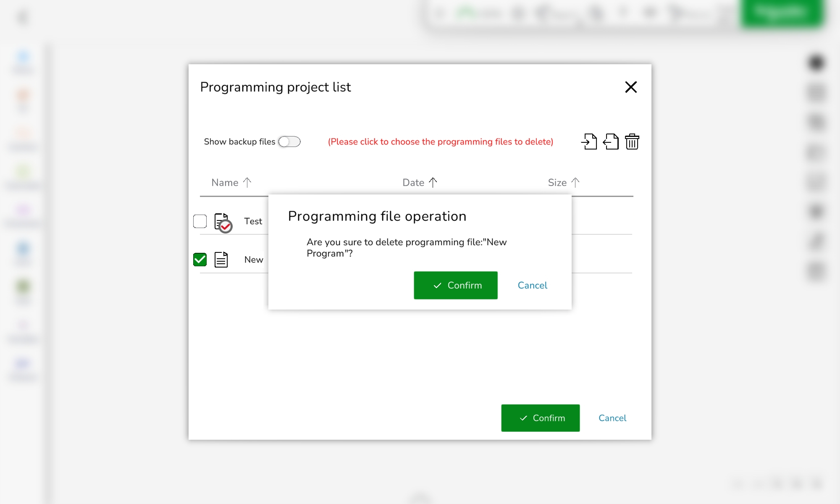Confirm deletion in file operation popup
Screen dimensions: 840x504
(456, 285)
